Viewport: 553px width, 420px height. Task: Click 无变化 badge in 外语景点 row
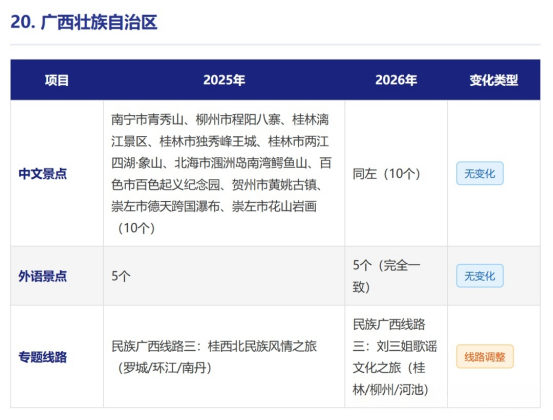pyautogui.click(x=480, y=276)
